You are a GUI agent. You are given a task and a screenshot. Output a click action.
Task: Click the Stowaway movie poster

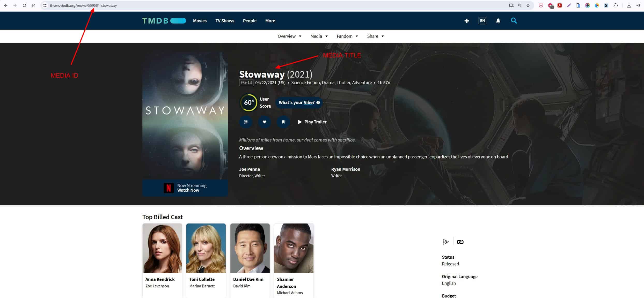tap(185, 115)
